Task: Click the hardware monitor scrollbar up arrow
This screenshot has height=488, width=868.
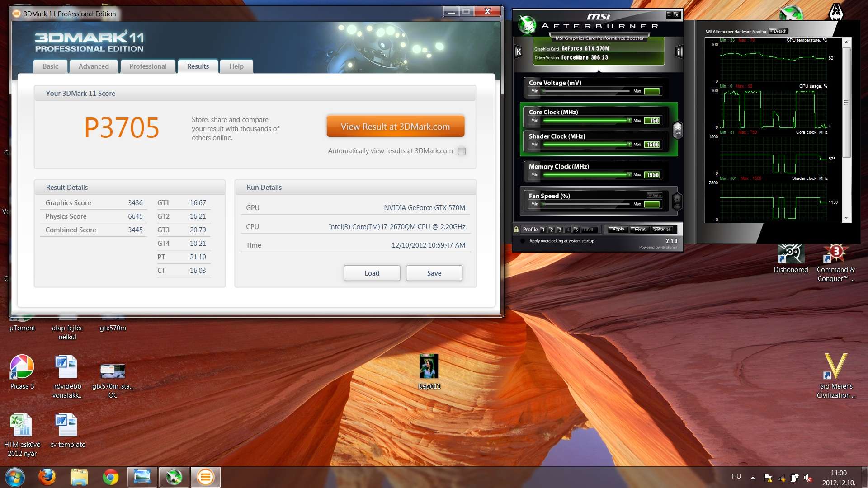Action: coord(846,42)
